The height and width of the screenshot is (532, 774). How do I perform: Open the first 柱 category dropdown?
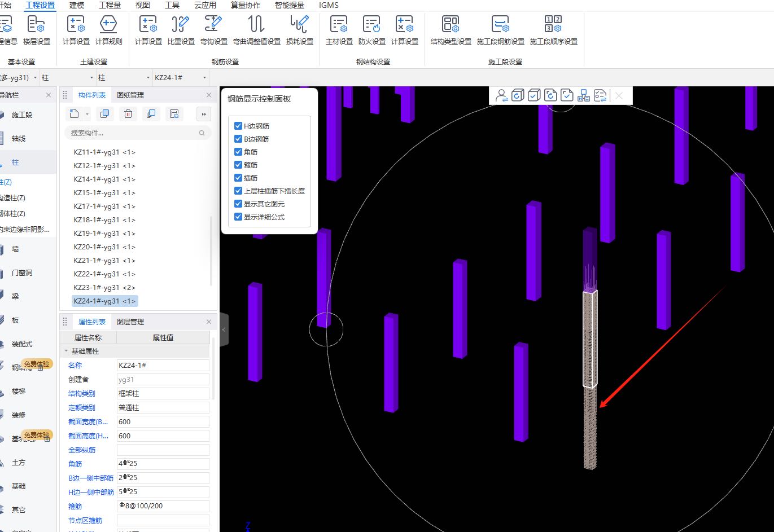(x=67, y=77)
